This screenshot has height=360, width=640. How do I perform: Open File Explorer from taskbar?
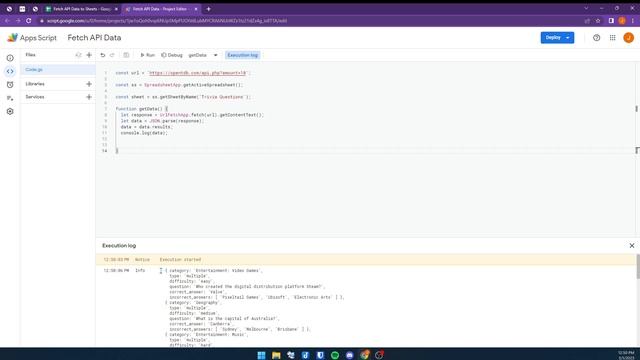(276, 355)
